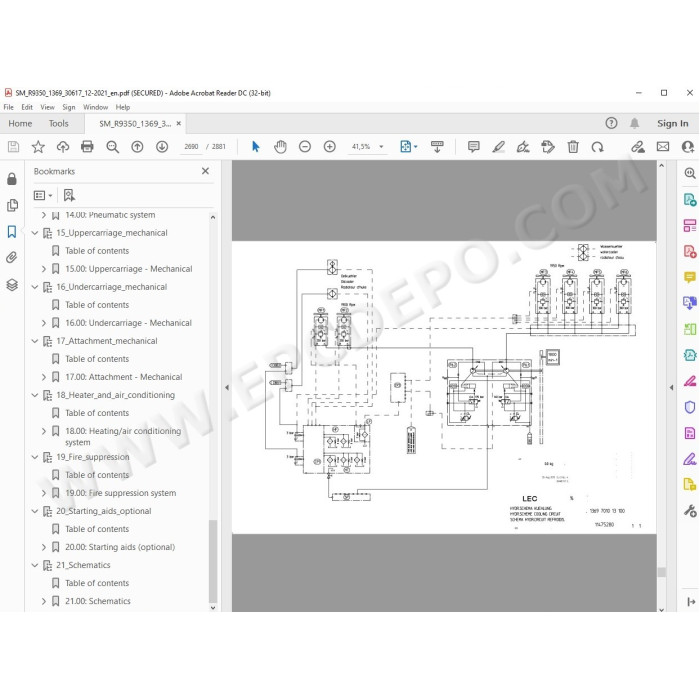Image resolution: width=700 pixels, height=700 pixels.
Task: Click the cloud upload icon
Action: (x=62, y=146)
